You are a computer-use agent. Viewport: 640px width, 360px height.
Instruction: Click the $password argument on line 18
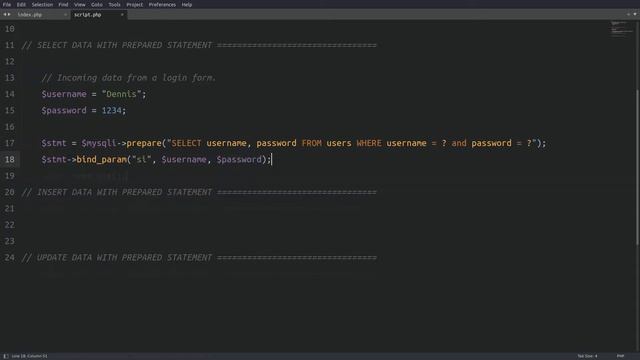pos(239,160)
